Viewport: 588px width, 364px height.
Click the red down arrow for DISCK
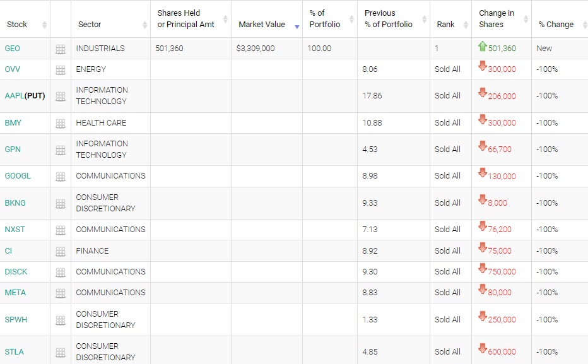click(x=483, y=269)
